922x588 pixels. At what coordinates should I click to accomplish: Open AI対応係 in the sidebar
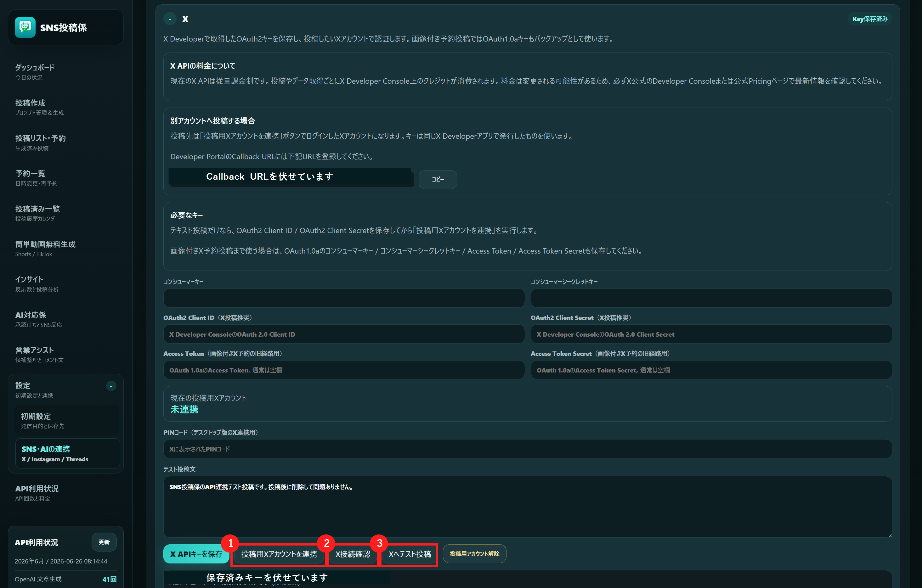(x=65, y=319)
